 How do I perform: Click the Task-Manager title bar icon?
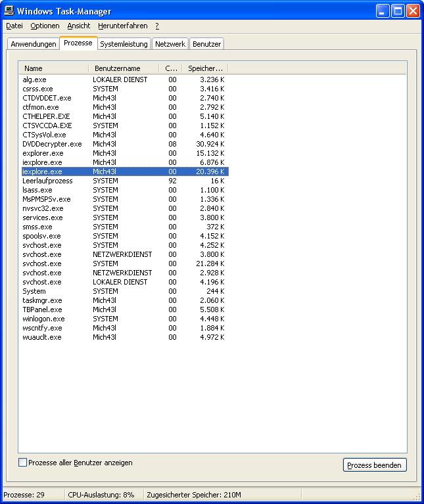coord(9,11)
